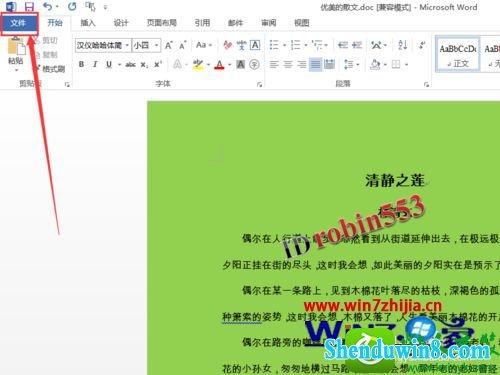Click the Center alignment icon
500x375 pixels.
tap(288, 64)
